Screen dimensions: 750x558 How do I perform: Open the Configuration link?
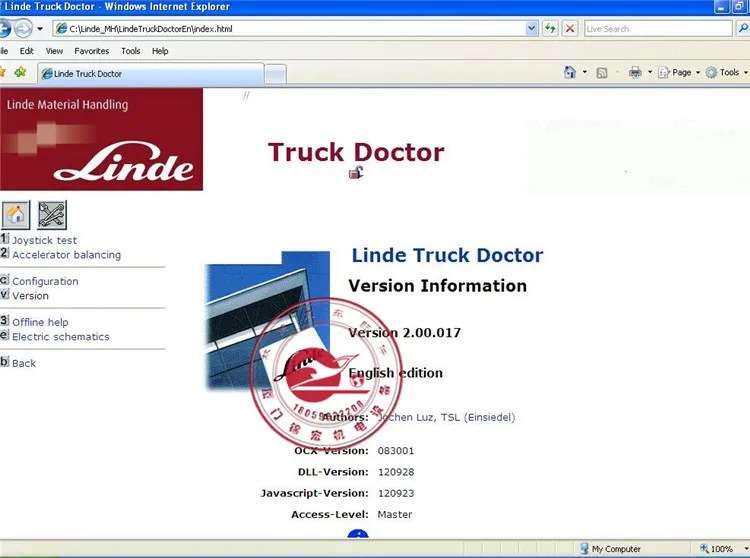45,281
